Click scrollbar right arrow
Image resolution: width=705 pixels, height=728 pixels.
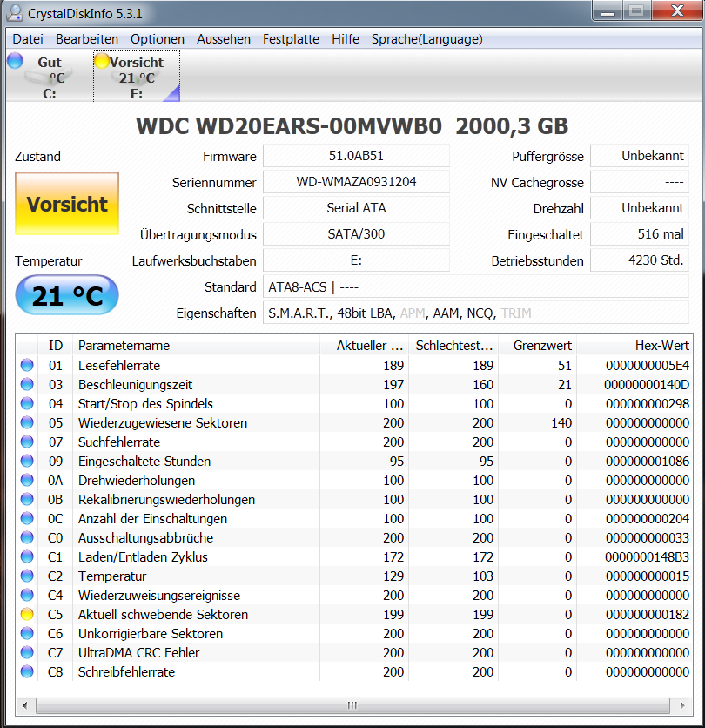[x=681, y=705]
